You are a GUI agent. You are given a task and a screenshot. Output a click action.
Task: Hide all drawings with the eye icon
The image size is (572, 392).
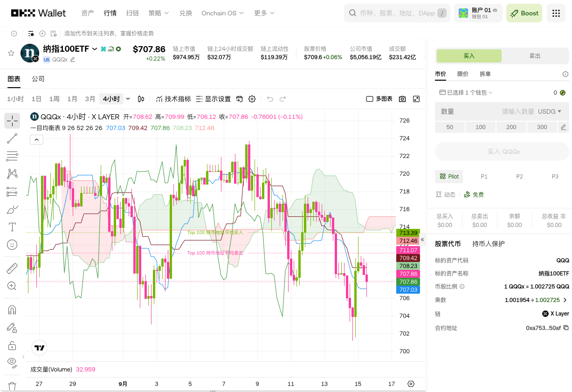tap(12, 362)
